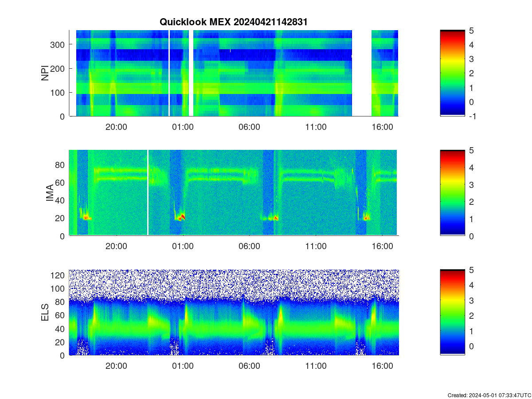
Task: Click the title Quicklook MEX 20240421142831
Action: click(233, 22)
